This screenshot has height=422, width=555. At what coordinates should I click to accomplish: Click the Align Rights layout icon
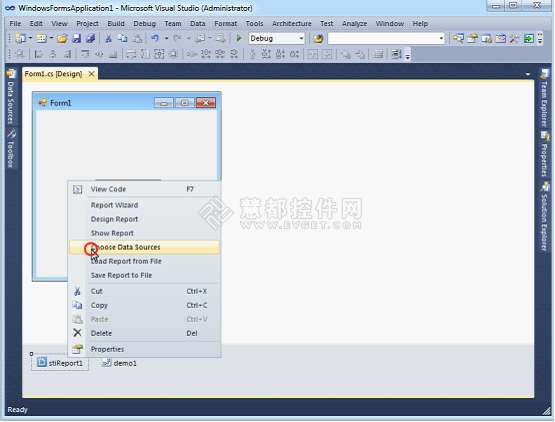[67, 54]
